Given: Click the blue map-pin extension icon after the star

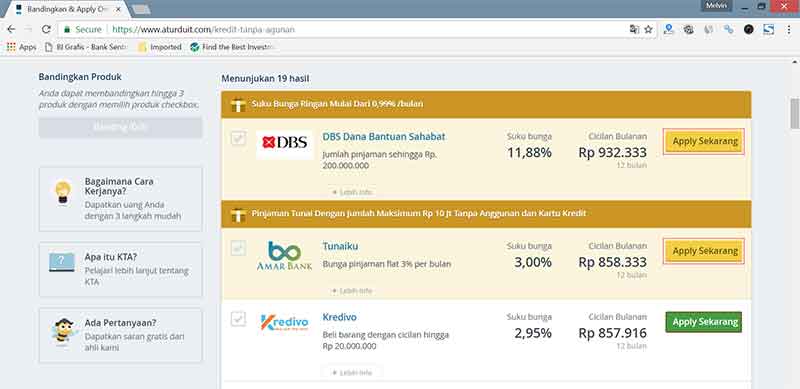Looking at the screenshot, I should pyautogui.click(x=668, y=30).
